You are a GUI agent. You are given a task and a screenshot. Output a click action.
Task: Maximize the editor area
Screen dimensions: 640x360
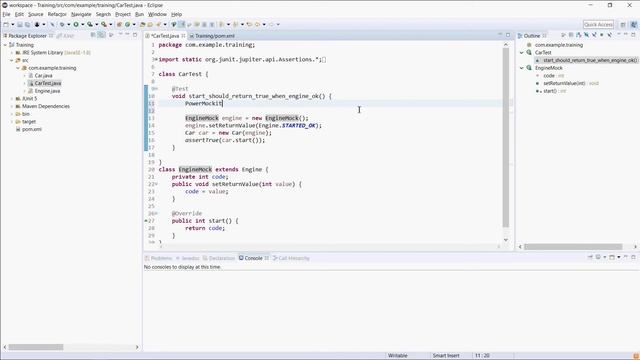508,36
